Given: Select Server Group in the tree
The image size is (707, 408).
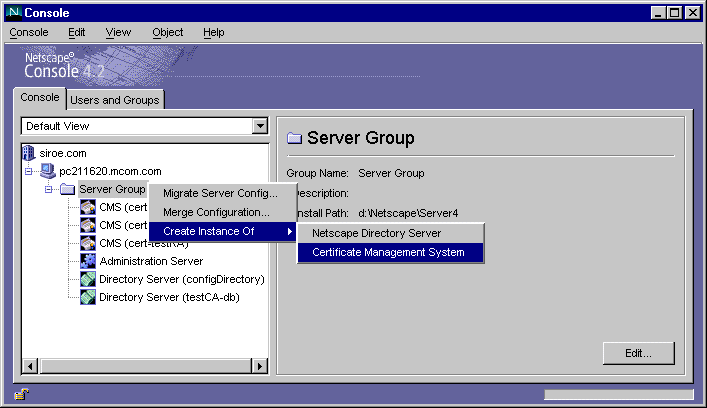Looking at the screenshot, I should [112, 189].
